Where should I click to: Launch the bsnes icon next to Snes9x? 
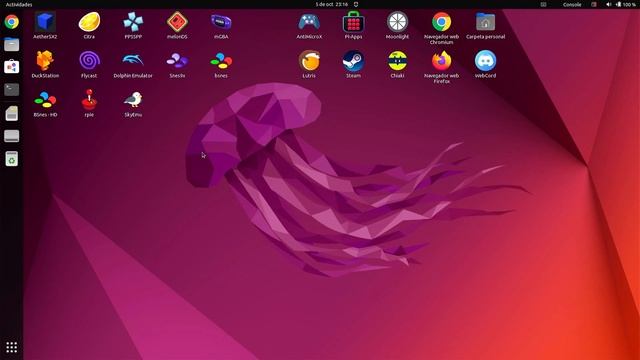(x=221, y=61)
